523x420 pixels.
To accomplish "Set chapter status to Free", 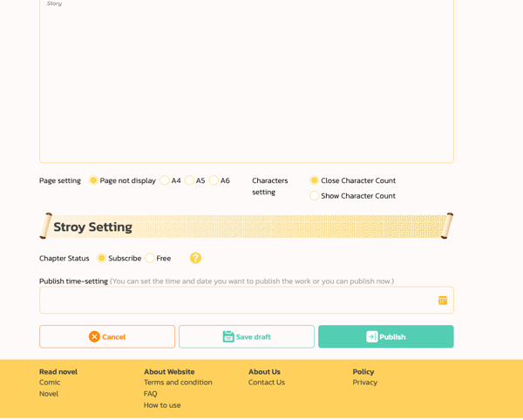I will [150, 258].
